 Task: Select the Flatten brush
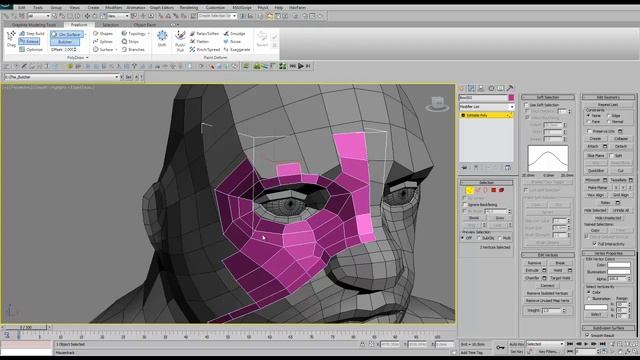200,41
